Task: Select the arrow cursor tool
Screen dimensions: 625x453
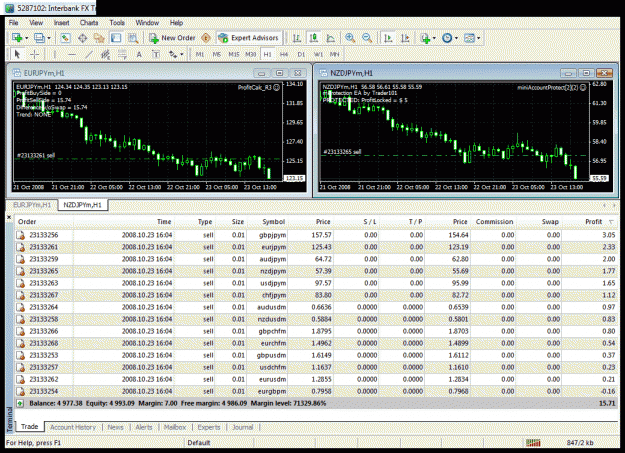Action: point(17,54)
